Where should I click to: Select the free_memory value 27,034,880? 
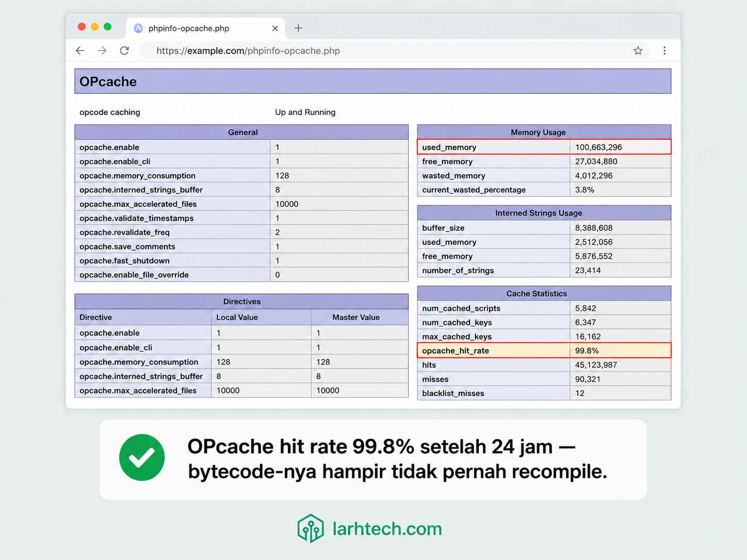pos(596,161)
